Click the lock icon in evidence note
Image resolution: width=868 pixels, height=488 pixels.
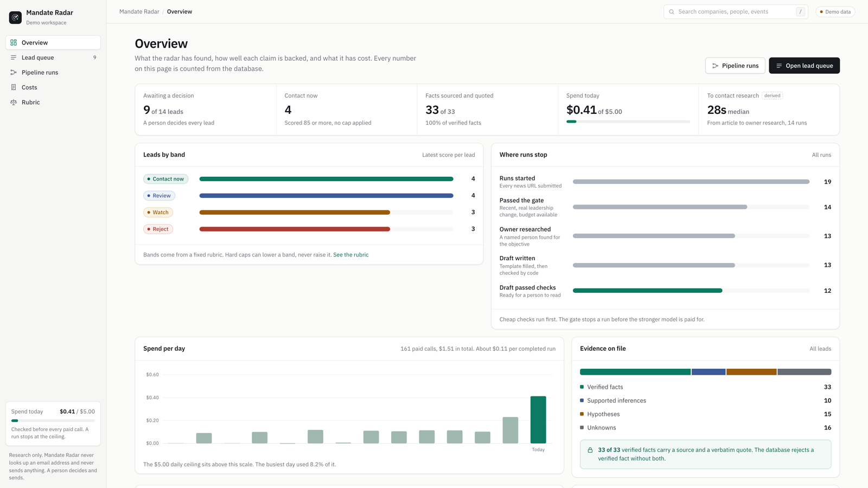click(x=590, y=450)
